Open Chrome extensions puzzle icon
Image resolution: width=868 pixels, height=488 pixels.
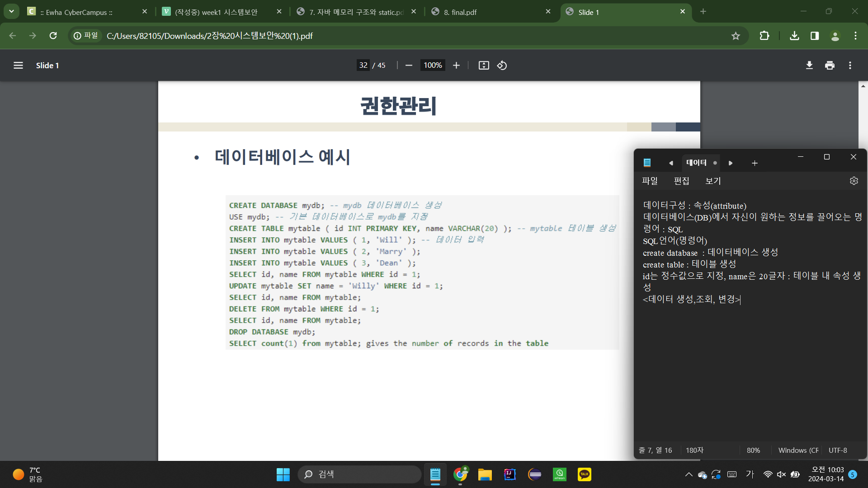pos(764,36)
